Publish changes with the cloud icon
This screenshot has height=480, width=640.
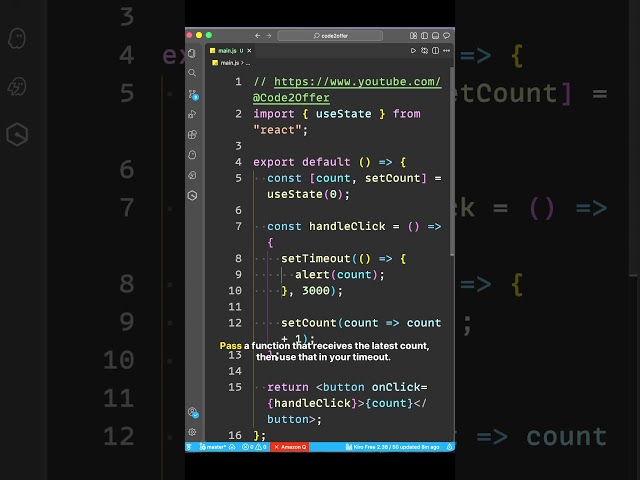point(232,447)
